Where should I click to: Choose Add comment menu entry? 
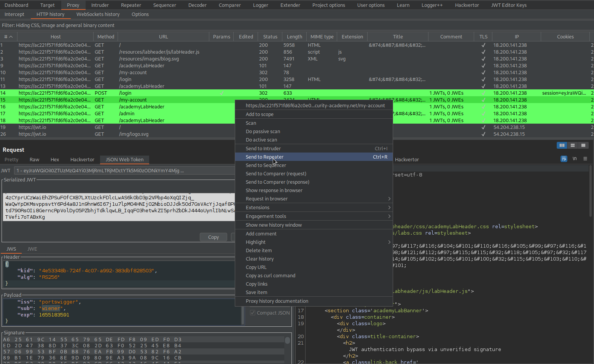tap(314, 234)
